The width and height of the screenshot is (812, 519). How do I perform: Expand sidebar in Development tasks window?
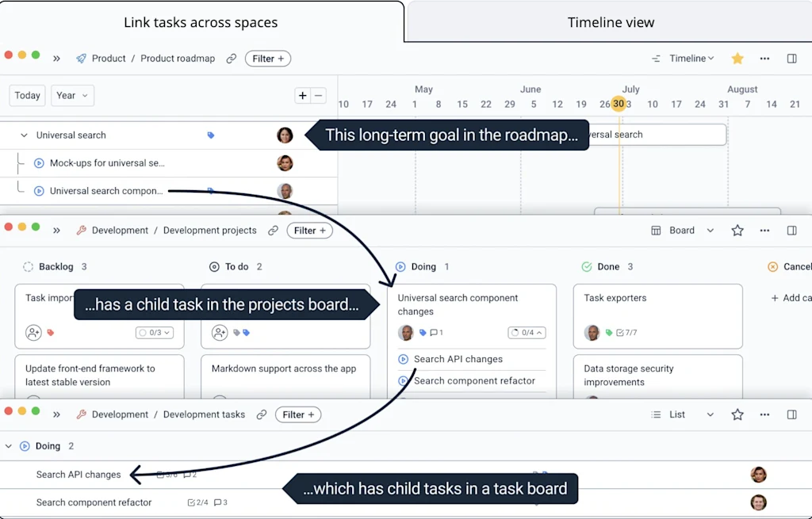pos(56,414)
